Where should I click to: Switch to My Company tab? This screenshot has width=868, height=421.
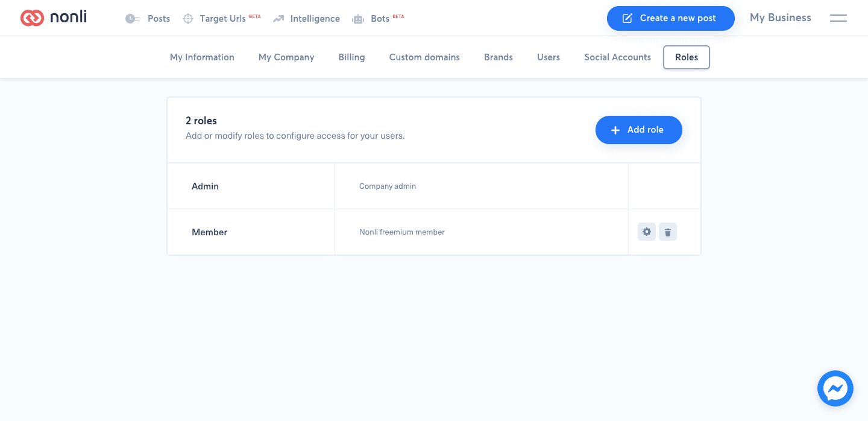pyautogui.click(x=286, y=57)
